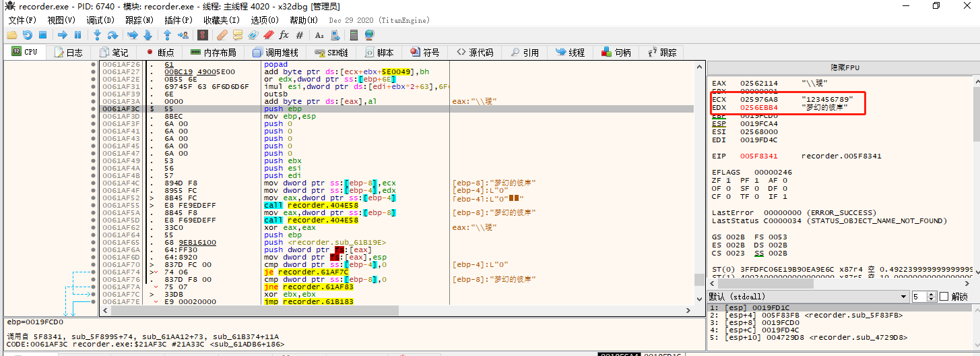Viewport: 980px width, 356px height.
Task: Open the 收藏夹(I) menu
Action: (222, 20)
